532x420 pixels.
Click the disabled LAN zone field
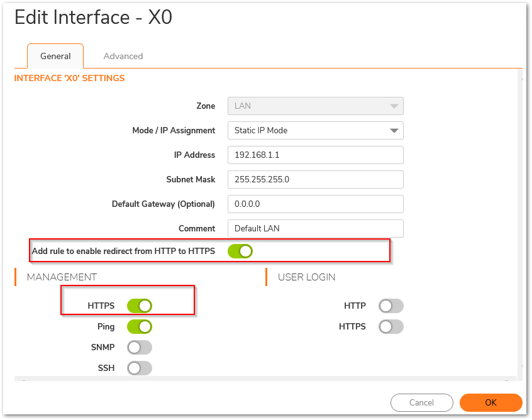[316, 106]
